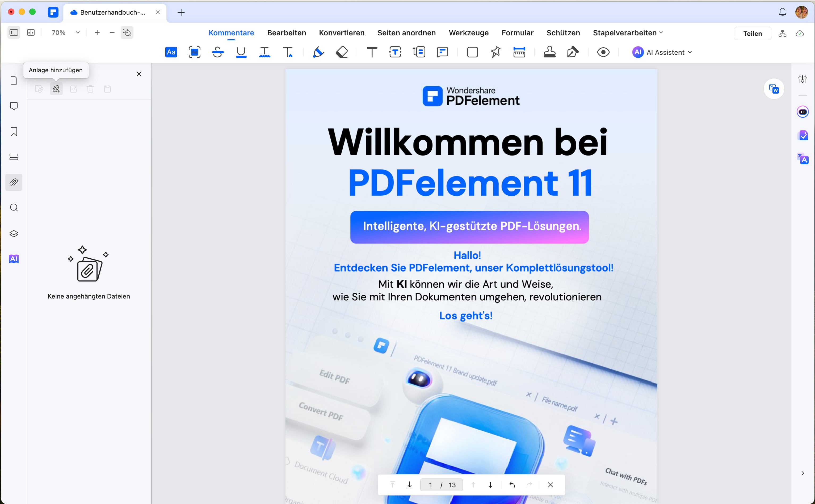Select the text box tool

point(395,52)
